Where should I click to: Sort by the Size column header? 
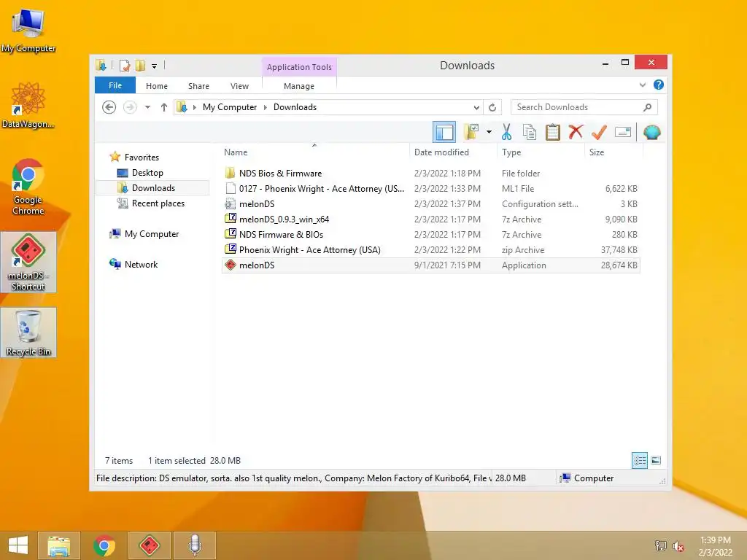(597, 152)
